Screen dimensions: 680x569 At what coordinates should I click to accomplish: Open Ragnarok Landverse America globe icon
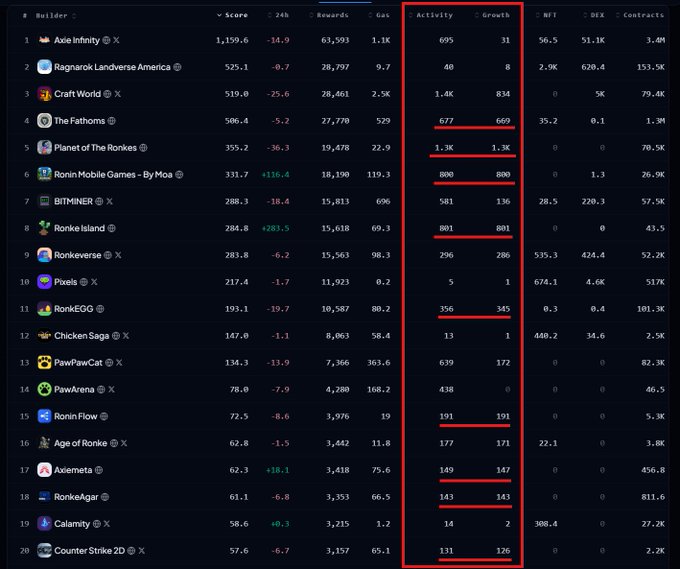point(177,67)
